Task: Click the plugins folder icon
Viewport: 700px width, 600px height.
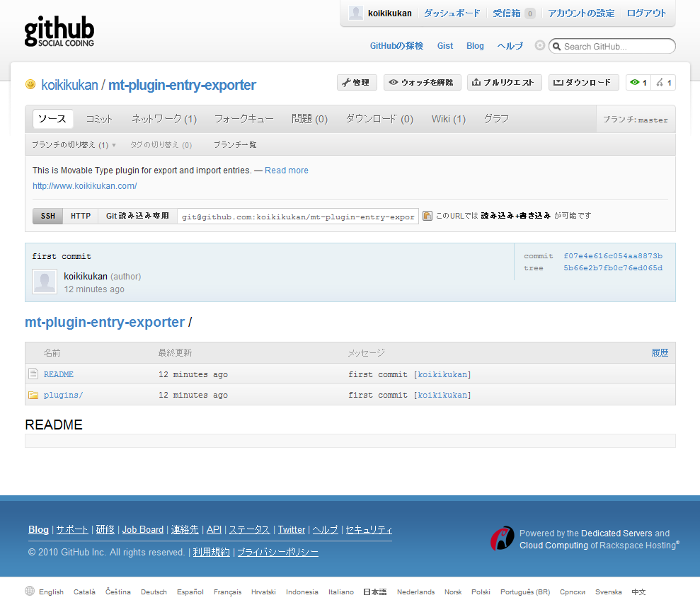Action: [33, 395]
